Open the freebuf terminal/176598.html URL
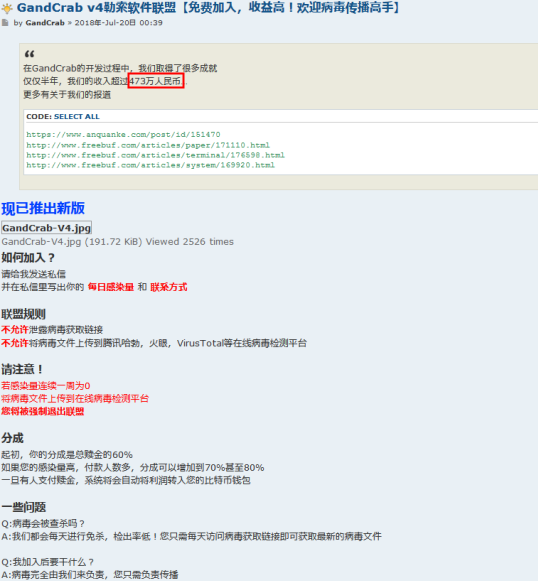The image size is (538, 581). coord(156,155)
